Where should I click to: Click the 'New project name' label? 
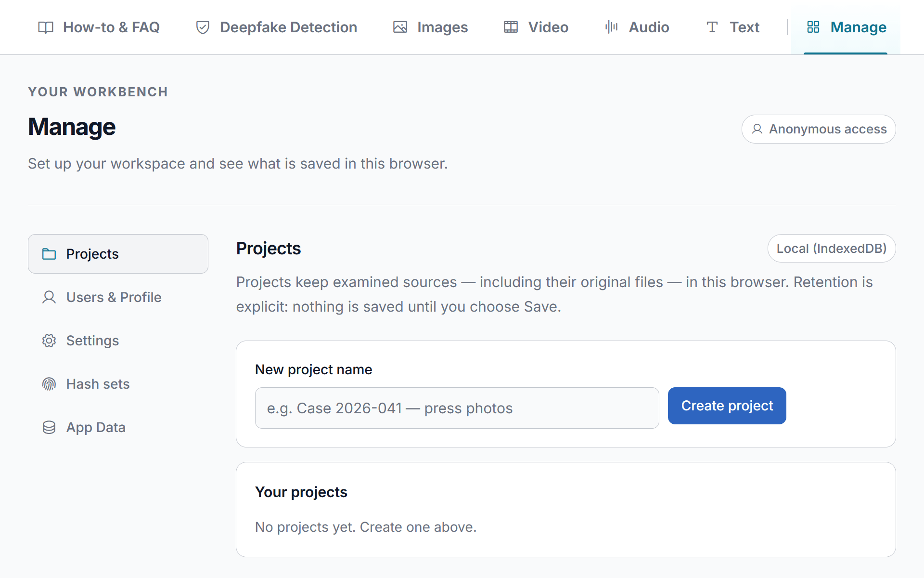pyautogui.click(x=313, y=369)
